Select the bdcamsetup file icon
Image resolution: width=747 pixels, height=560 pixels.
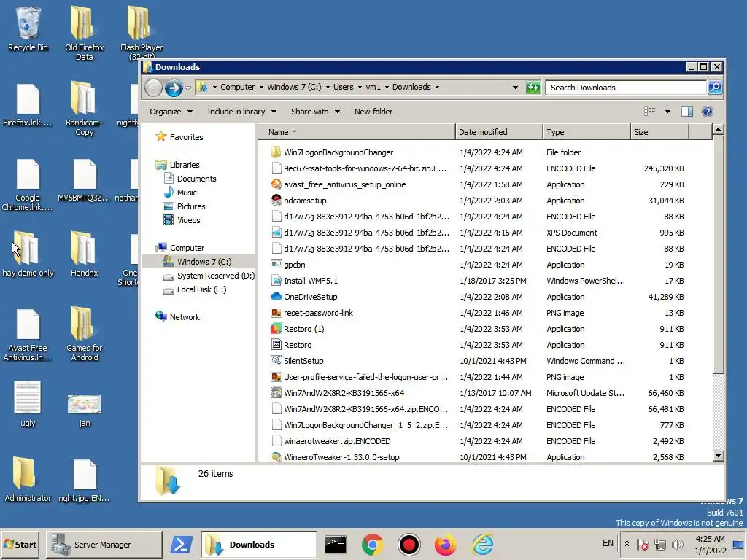276,201
